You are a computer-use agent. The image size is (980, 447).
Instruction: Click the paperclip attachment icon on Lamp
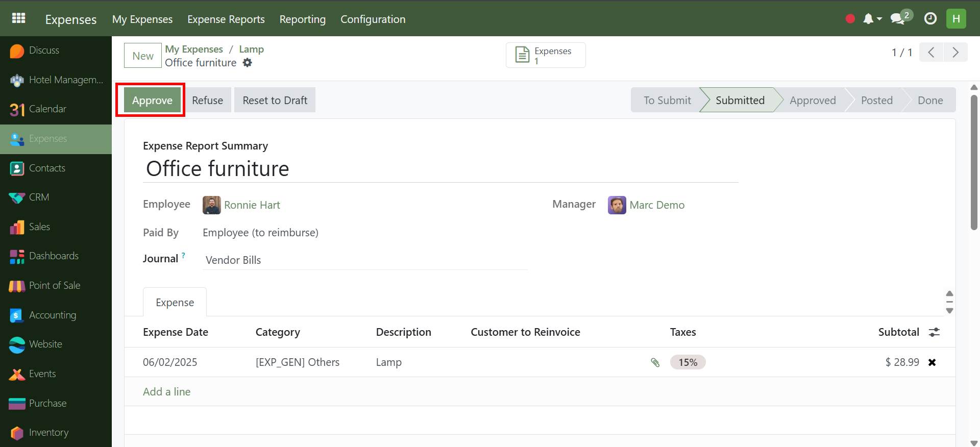click(x=655, y=362)
